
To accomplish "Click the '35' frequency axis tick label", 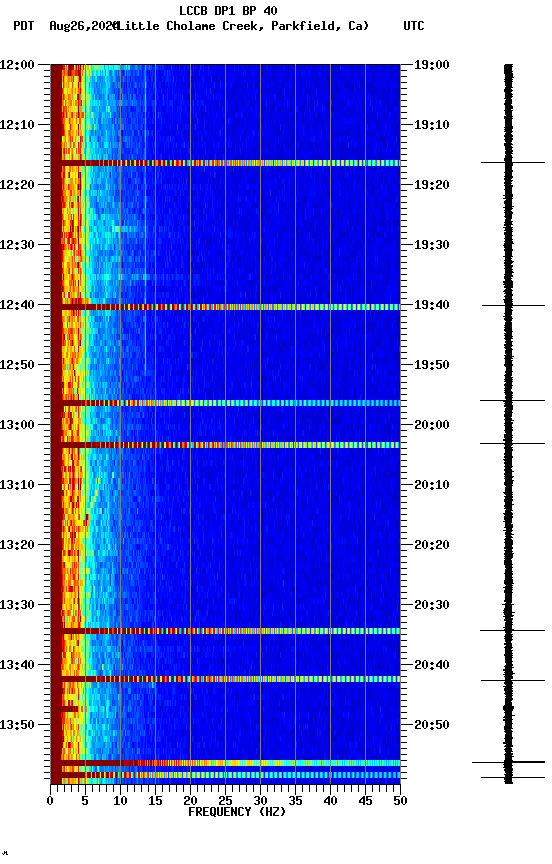I will tap(295, 801).
